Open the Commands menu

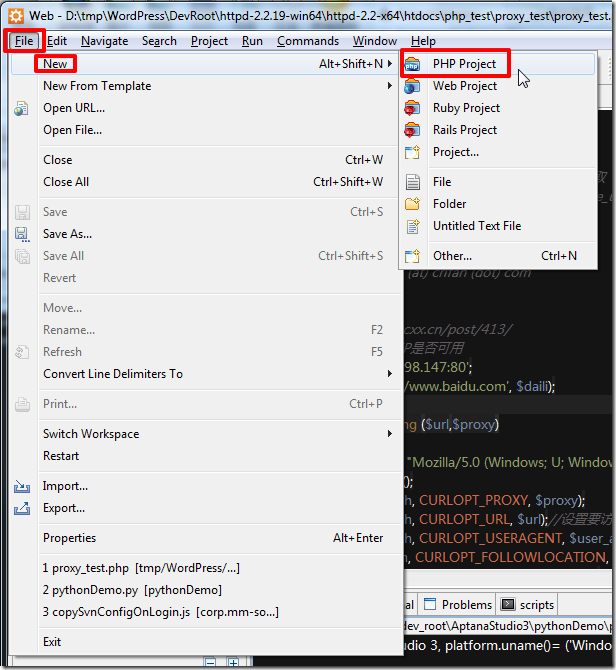(x=308, y=41)
